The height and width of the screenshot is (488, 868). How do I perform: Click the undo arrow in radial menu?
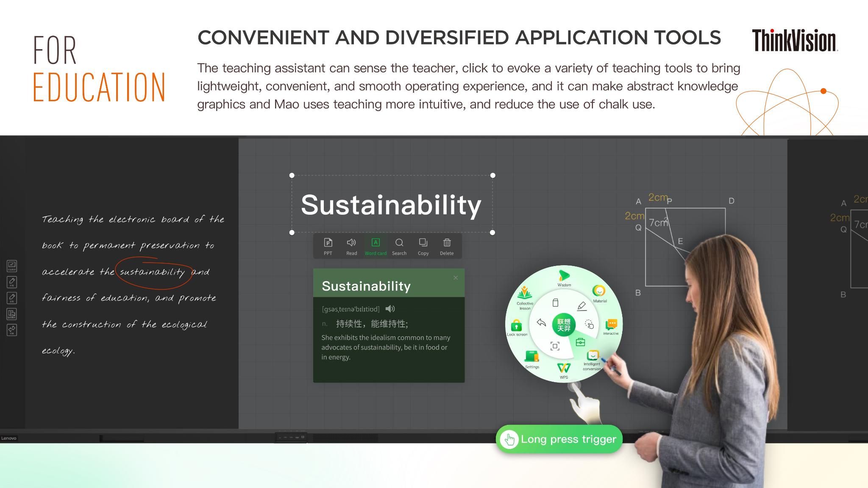coord(541,323)
